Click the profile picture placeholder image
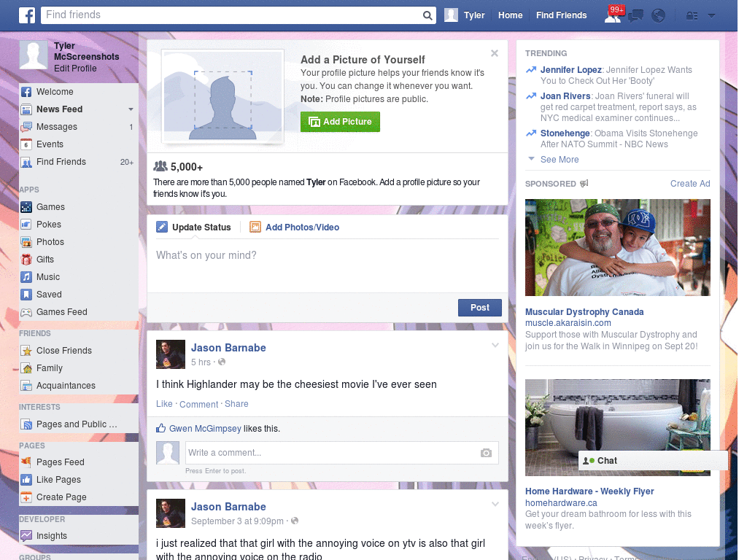This screenshot has height=560, width=747. coord(222,97)
